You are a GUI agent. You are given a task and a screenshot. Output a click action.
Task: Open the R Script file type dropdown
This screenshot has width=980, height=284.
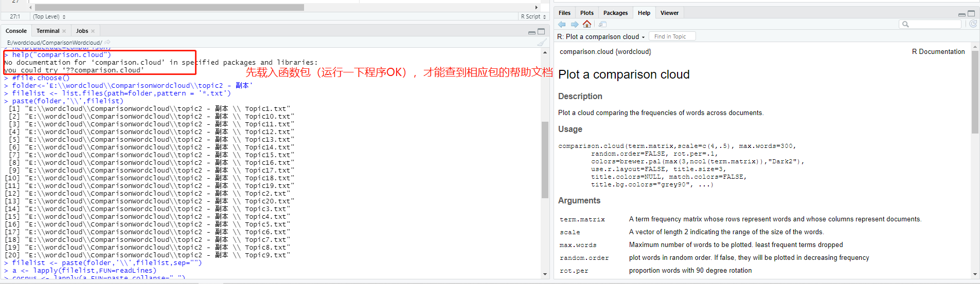(533, 16)
